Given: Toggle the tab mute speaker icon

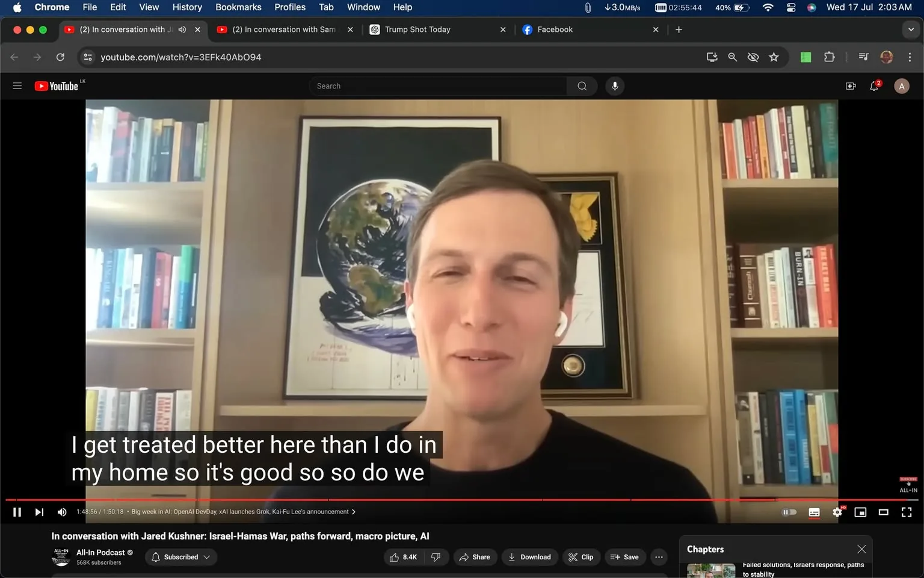Looking at the screenshot, I should pyautogui.click(x=182, y=29).
